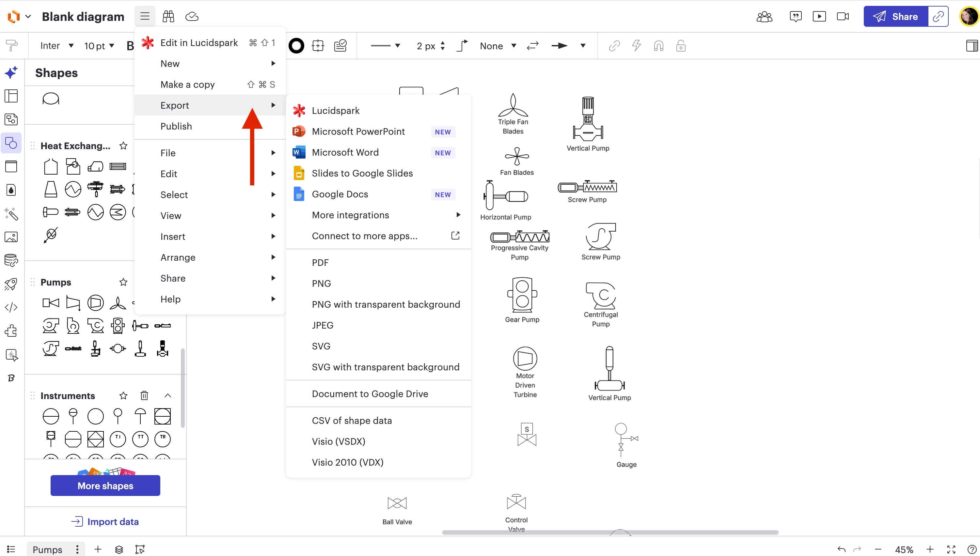This screenshot has width=980, height=556.
Task: Click the video camera icon
Action: click(843, 16)
